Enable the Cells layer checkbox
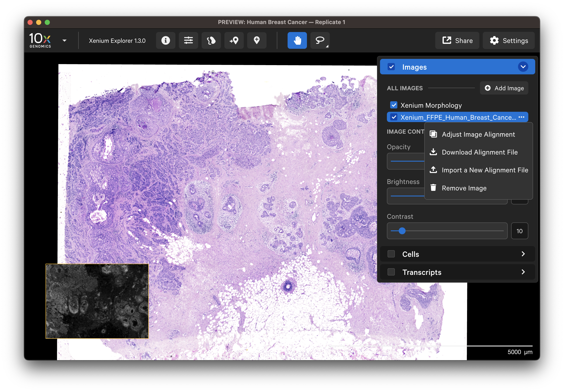 [391, 254]
